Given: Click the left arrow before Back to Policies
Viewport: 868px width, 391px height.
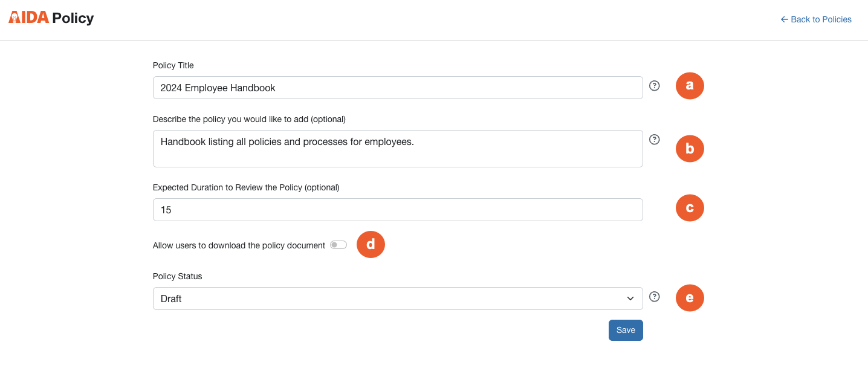Looking at the screenshot, I should click(x=783, y=19).
